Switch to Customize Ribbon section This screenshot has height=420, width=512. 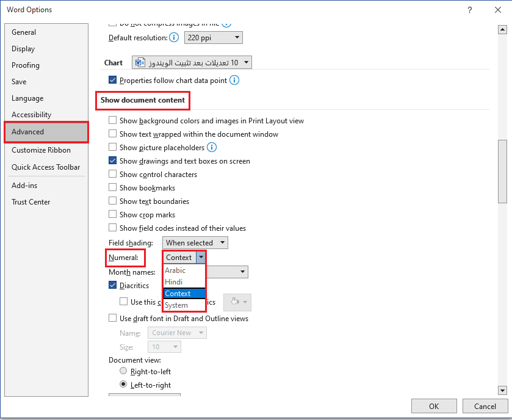pos(41,150)
